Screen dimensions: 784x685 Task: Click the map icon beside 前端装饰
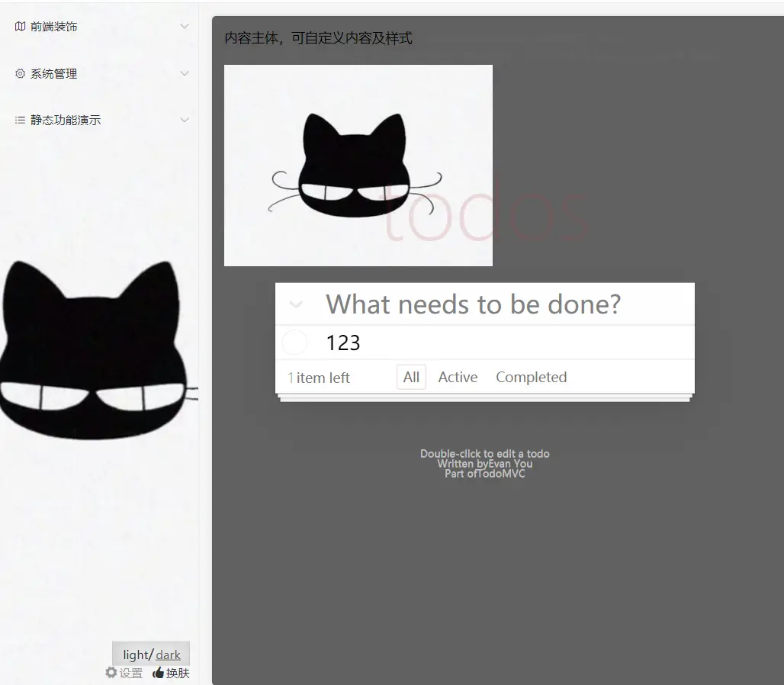tap(21, 27)
